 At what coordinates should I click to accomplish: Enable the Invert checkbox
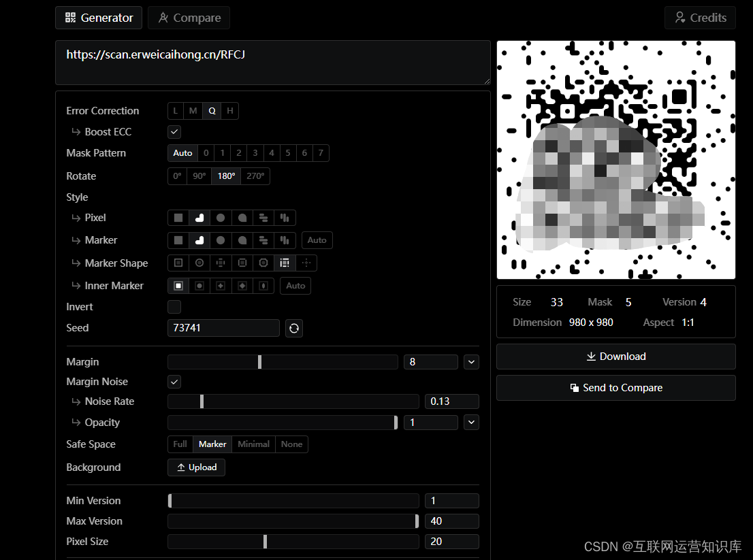[x=174, y=307]
